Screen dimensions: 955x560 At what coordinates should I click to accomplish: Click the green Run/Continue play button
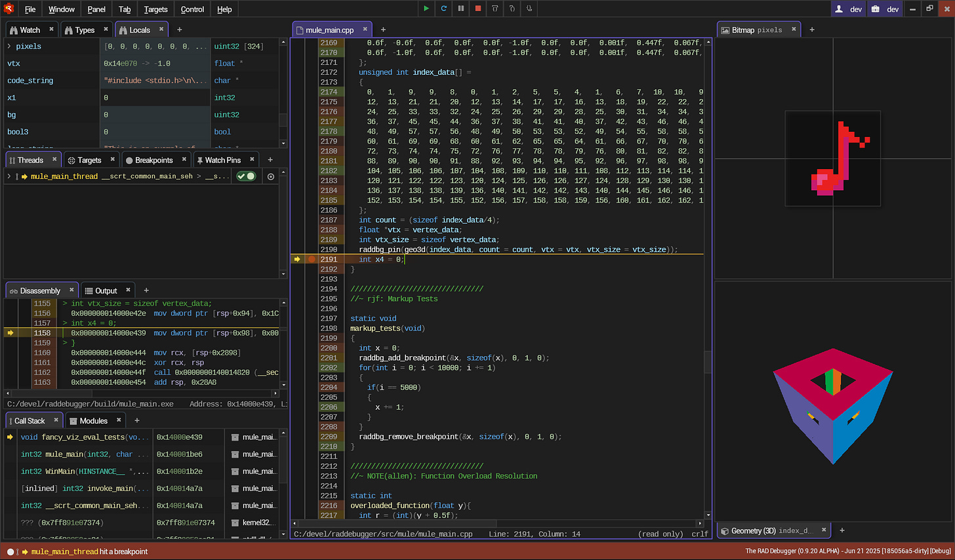(x=426, y=9)
